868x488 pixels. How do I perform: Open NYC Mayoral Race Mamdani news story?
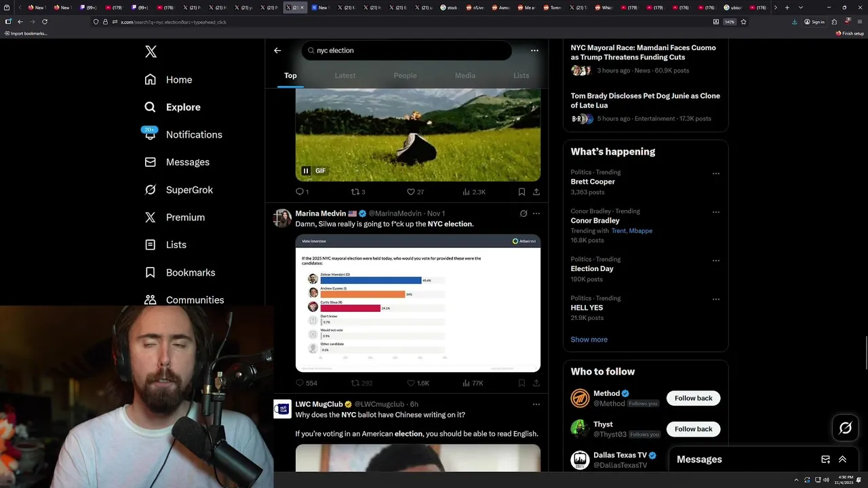pos(646,59)
